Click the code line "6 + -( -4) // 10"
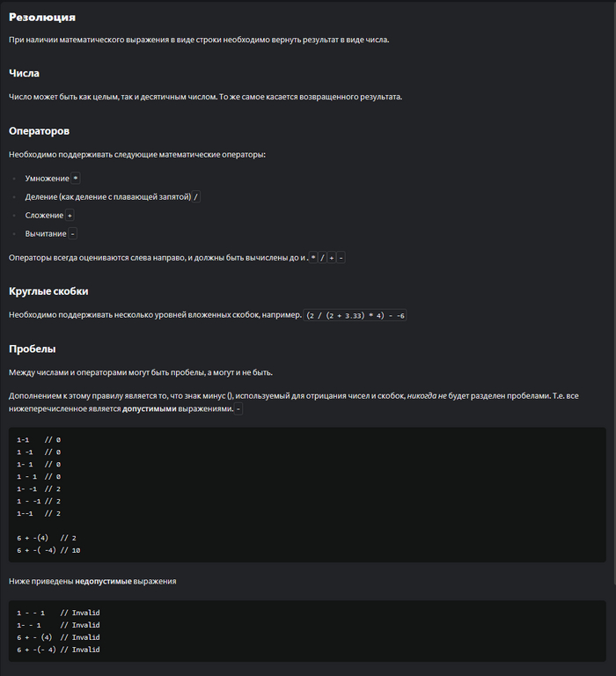The width and height of the screenshot is (616, 676). pos(48,550)
